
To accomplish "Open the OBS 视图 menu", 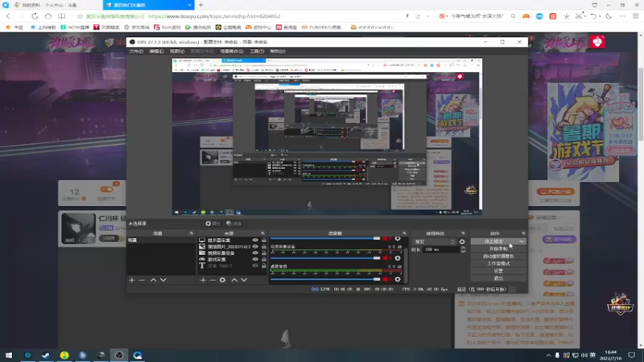I will click(177, 51).
